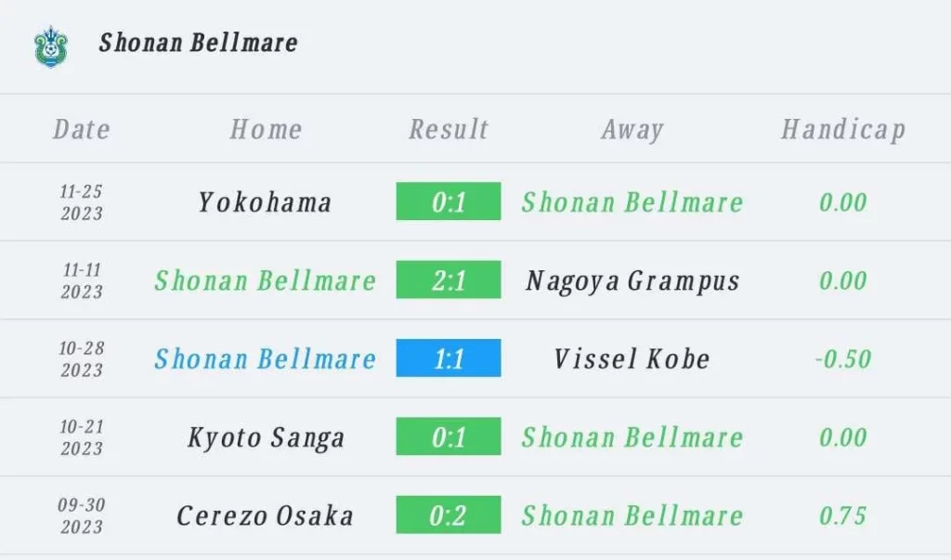Click the 09-30 2023 match date
Screen dimensions: 951x560
click(x=82, y=515)
